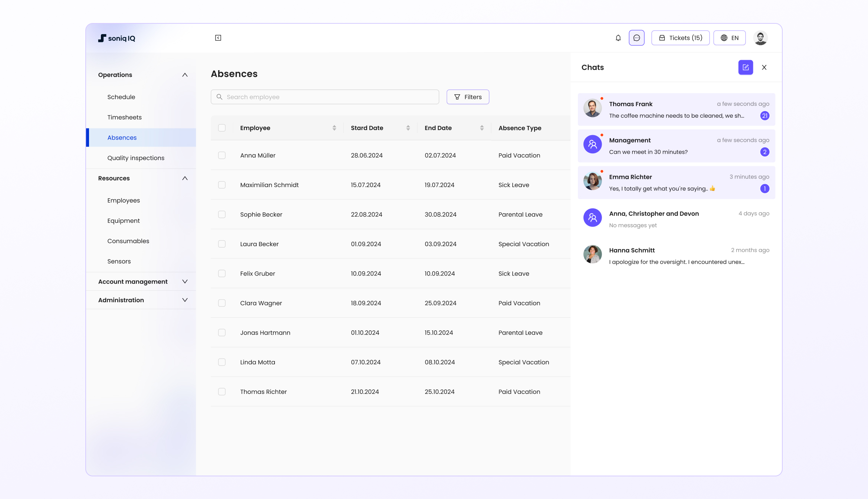
Task: Open the Filters button
Action: pos(468,97)
